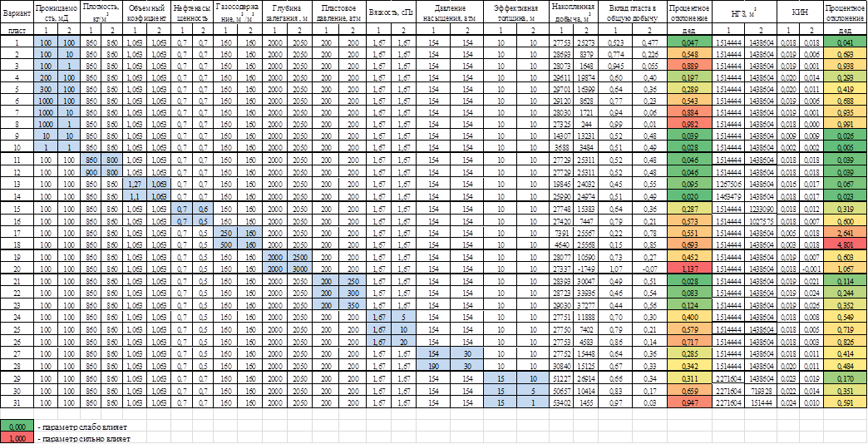868x444 pixels.
Task: Select the 'Эффективная толщина, м' header
Action: (x=517, y=12)
